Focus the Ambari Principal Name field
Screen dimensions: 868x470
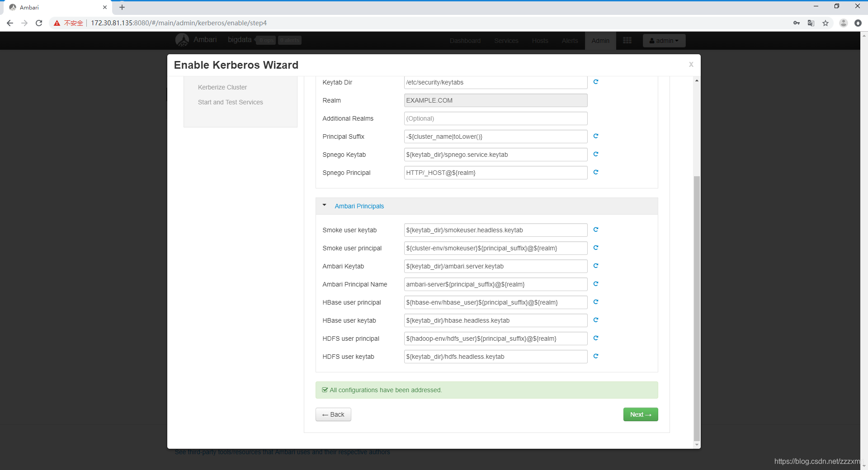[495, 284]
